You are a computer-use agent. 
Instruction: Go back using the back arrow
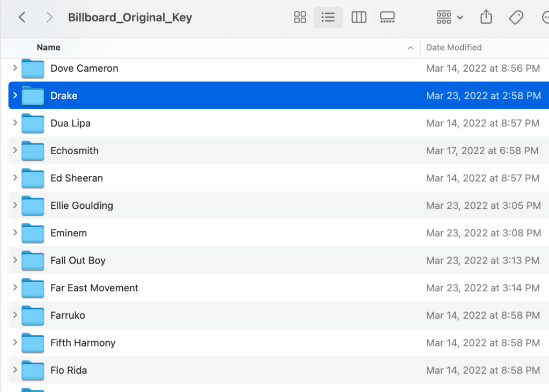pyautogui.click(x=22, y=17)
